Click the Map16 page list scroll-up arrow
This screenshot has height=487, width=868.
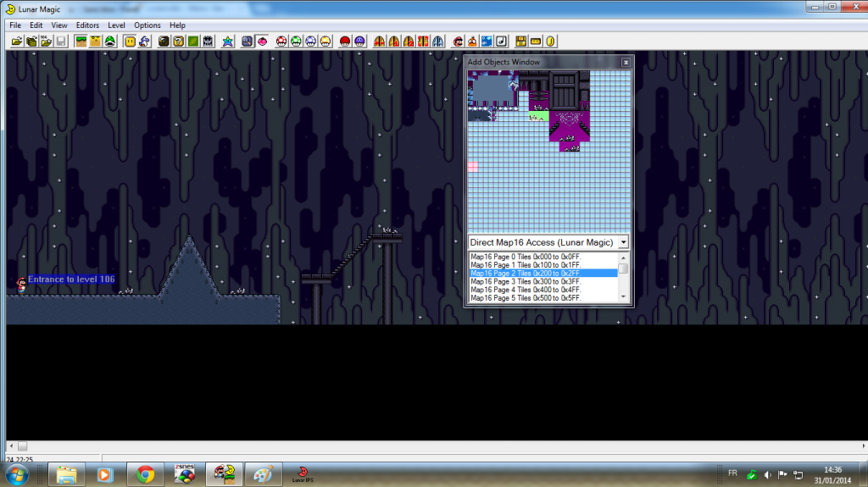click(x=623, y=257)
